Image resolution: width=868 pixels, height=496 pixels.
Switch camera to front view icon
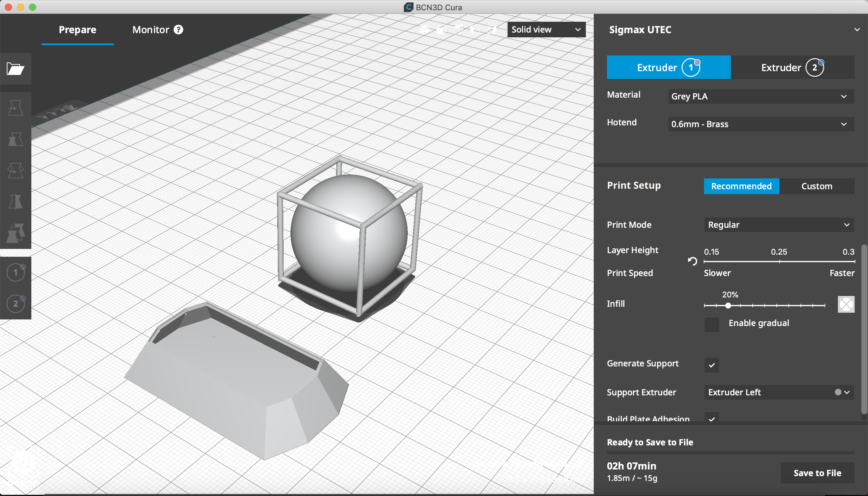[x=441, y=30]
